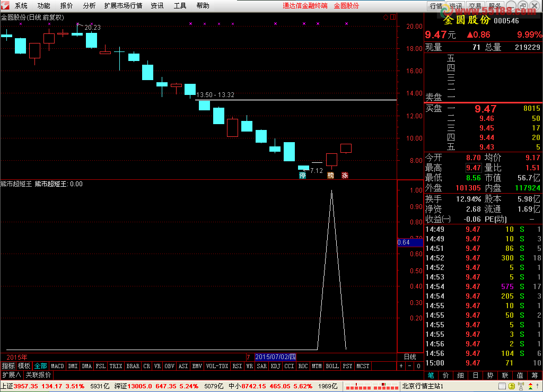Click the 日线 period label
This screenshot has height=392, width=543.
click(x=410, y=356)
